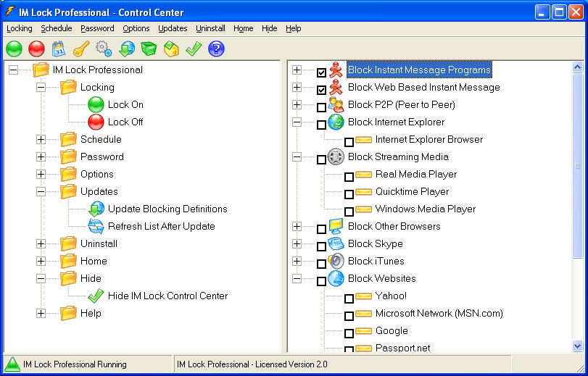Click the right panel scrollbar down arrow

click(x=577, y=346)
